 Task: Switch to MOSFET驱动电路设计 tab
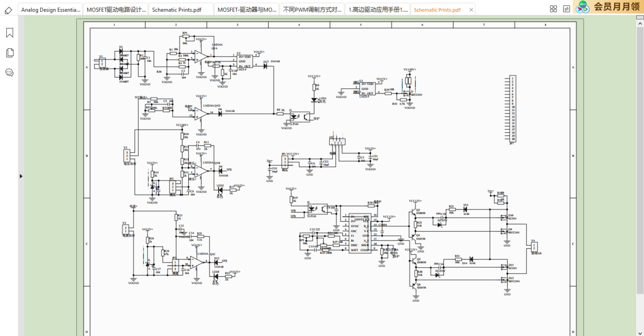[x=116, y=10]
